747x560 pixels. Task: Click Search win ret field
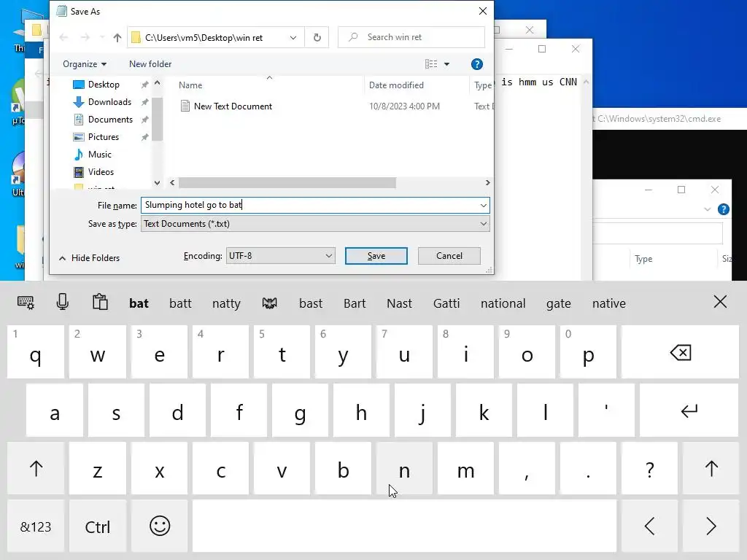tap(411, 37)
